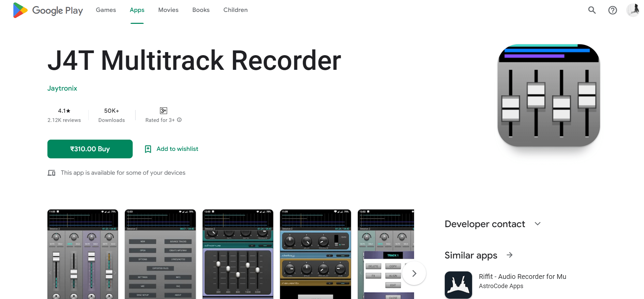This screenshot has height=299, width=644.
Task: Click the devices availability icon
Action: point(52,173)
